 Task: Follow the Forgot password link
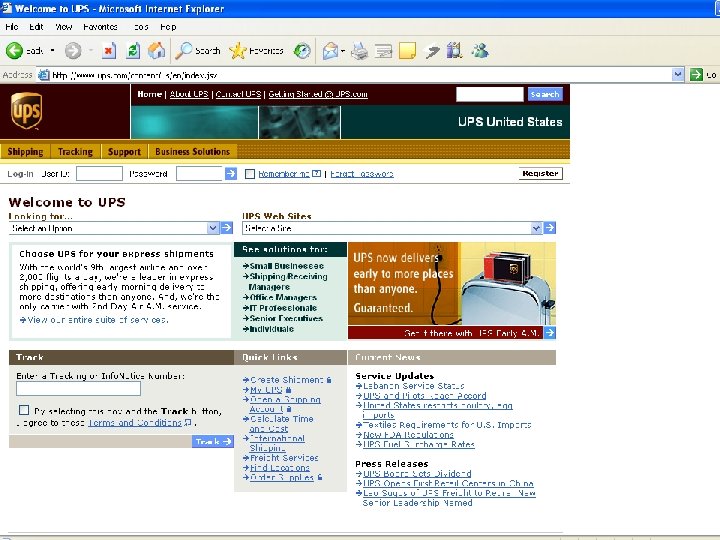point(362,174)
